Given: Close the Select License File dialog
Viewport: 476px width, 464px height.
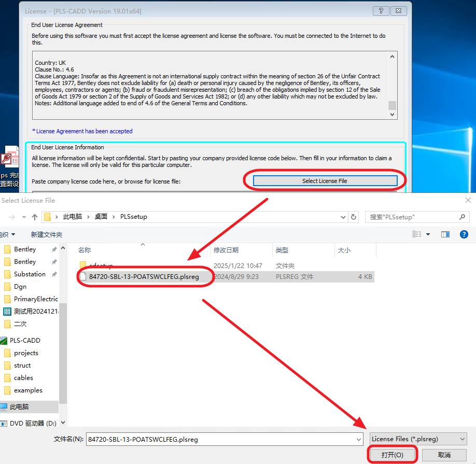Looking at the screenshot, I should pyautogui.click(x=468, y=200).
